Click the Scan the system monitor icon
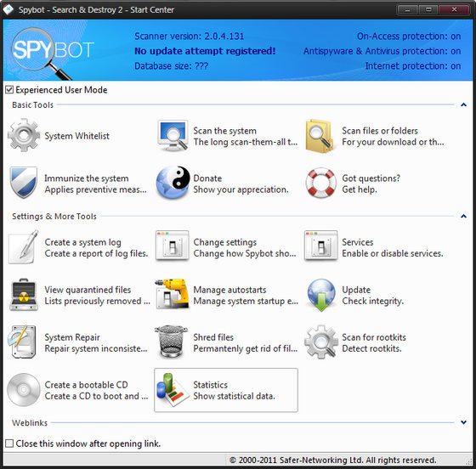The width and height of the screenshot is (476, 469). pyautogui.click(x=173, y=135)
